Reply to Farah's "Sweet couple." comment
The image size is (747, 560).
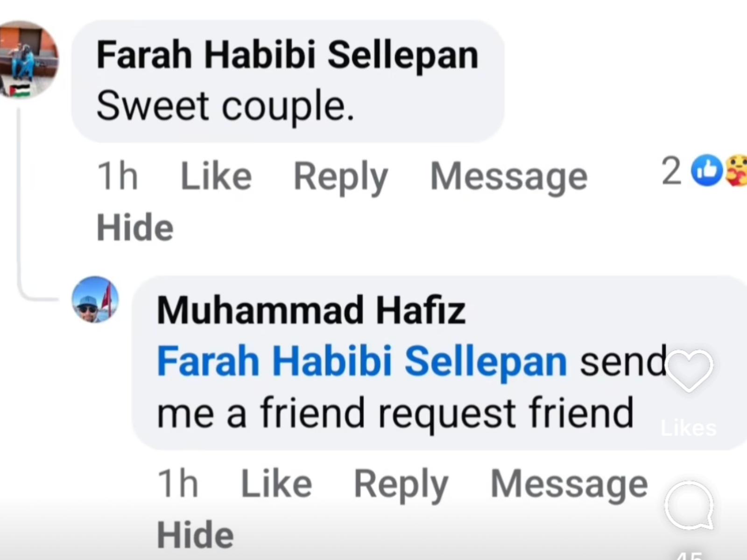pyautogui.click(x=340, y=176)
